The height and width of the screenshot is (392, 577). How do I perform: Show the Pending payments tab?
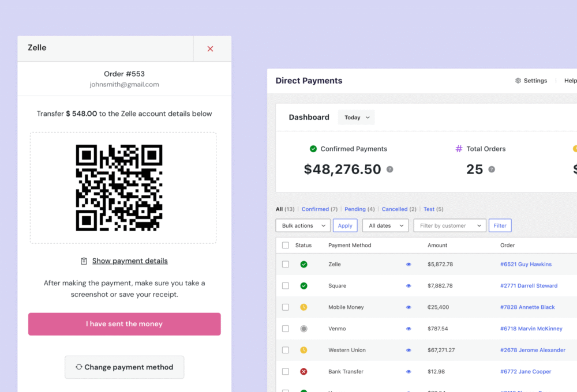tap(355, 209)
